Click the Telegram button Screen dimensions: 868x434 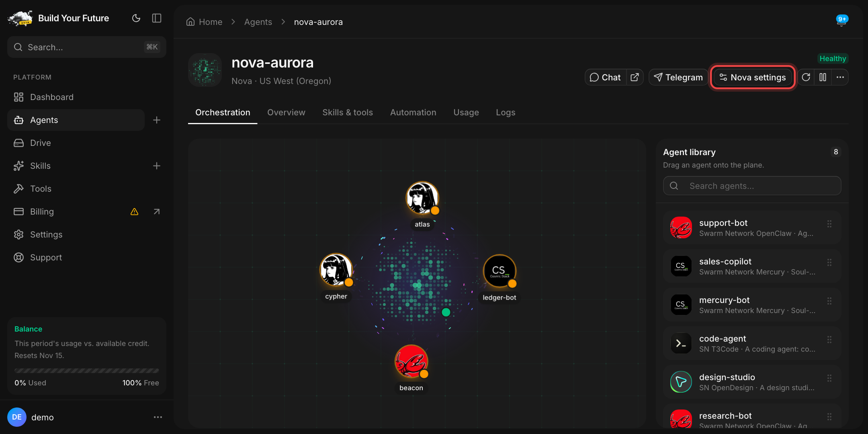pyautogui.click(x=678, y=77)
